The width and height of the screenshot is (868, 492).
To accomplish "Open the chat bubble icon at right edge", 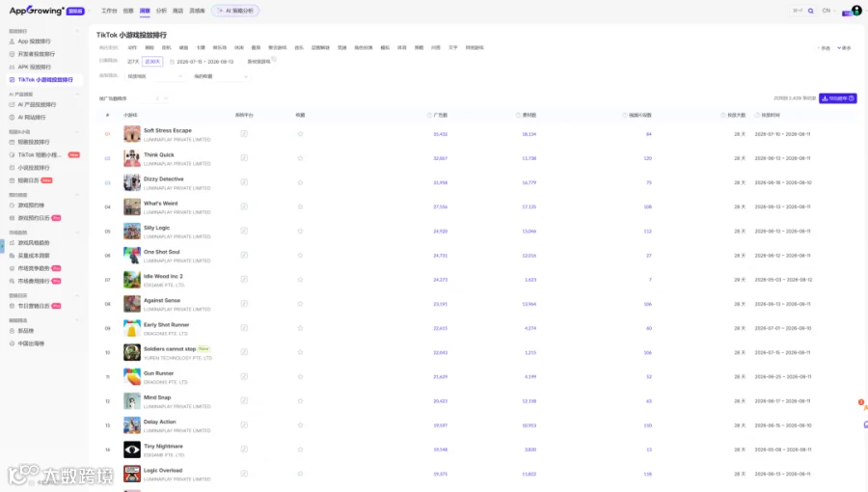I will pos(865,424).
